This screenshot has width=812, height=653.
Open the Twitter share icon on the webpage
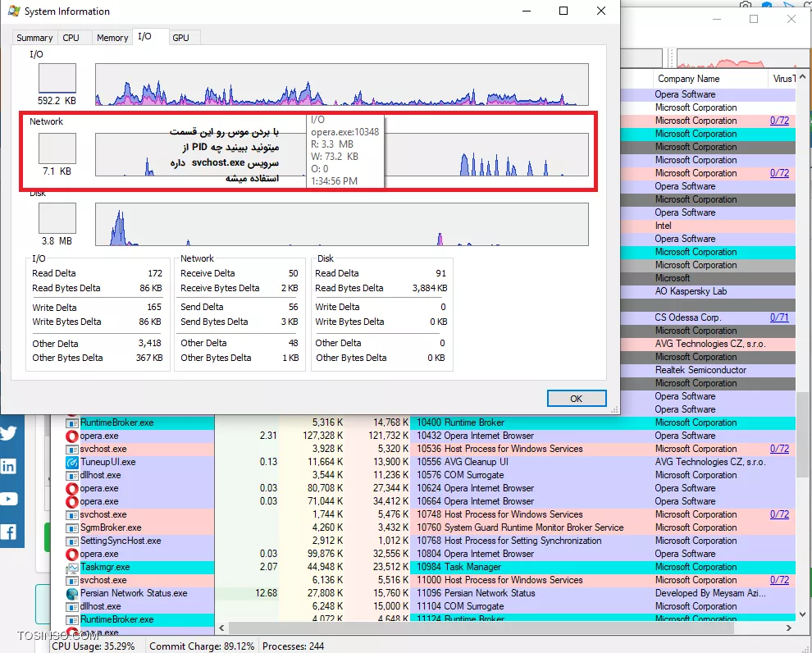coord(9,433)
